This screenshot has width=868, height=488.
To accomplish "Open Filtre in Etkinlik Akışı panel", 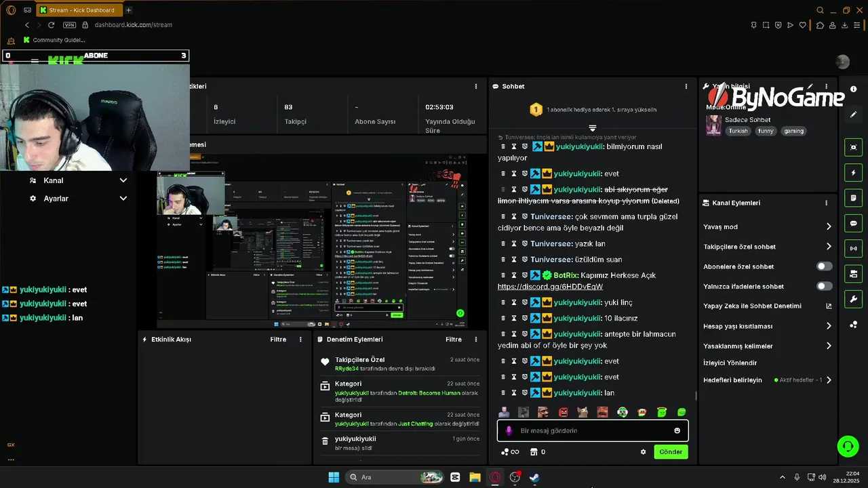I will point(278,340).
